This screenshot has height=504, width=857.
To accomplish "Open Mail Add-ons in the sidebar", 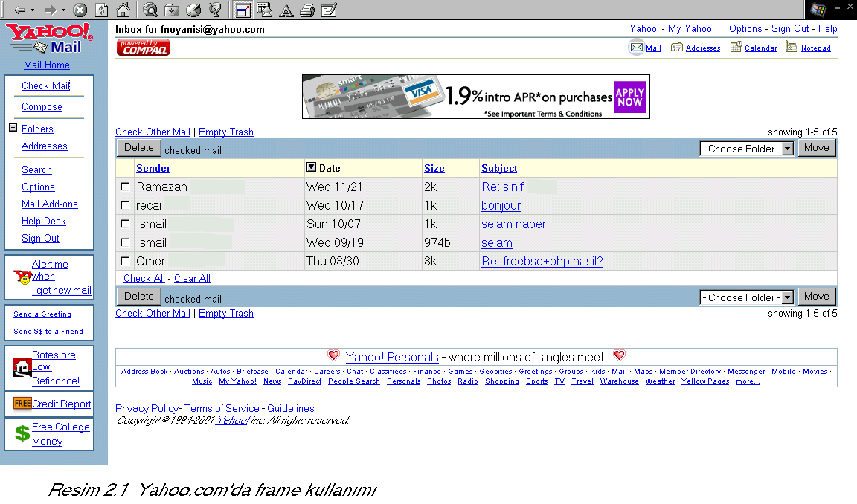I will point(50,204).
